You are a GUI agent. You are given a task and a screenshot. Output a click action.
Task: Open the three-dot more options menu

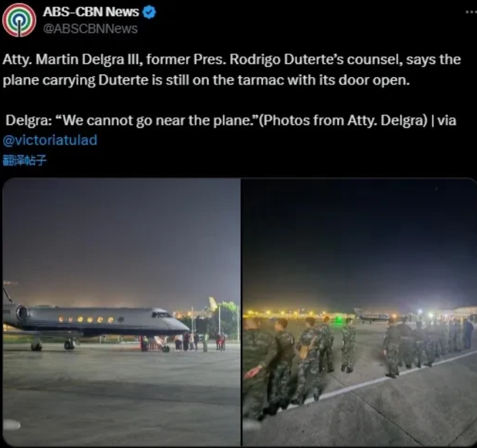[471, 12]
